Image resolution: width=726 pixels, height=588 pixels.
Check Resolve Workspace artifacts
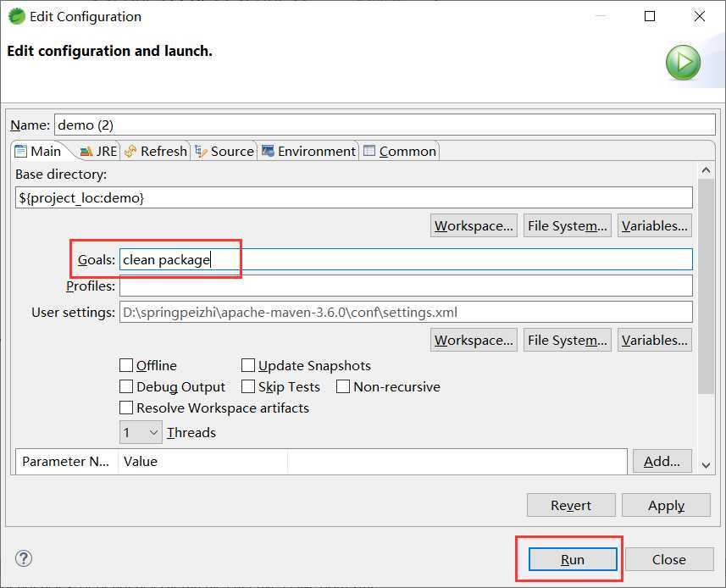pos(126,408)
